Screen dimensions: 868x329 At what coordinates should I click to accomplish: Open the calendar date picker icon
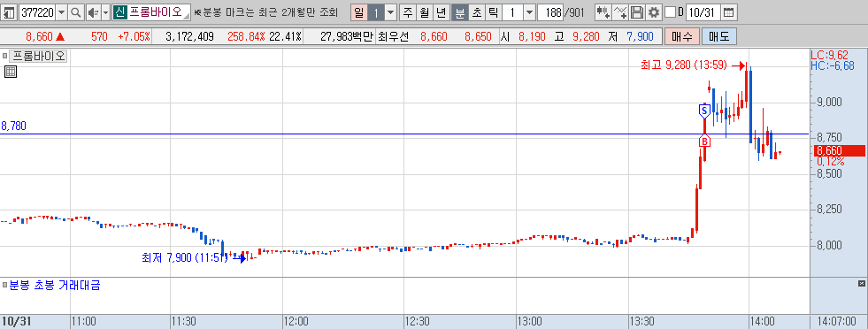click(x=728, y=12)
